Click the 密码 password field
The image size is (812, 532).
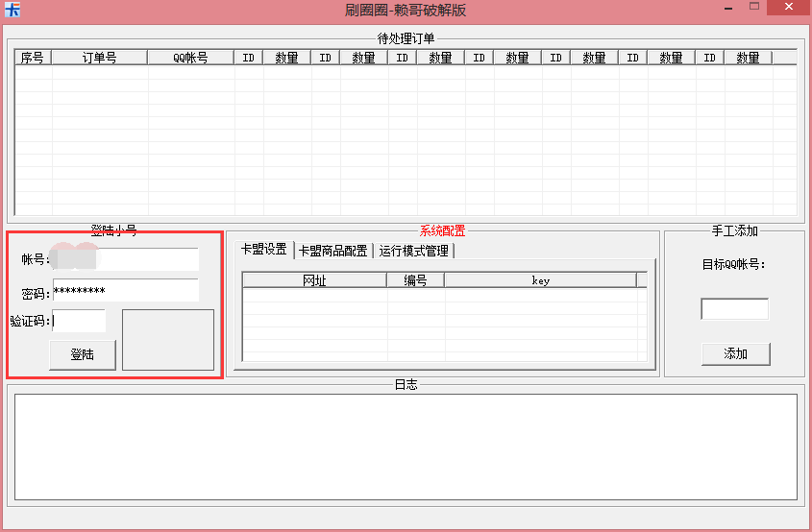click(x=125, y=290)
